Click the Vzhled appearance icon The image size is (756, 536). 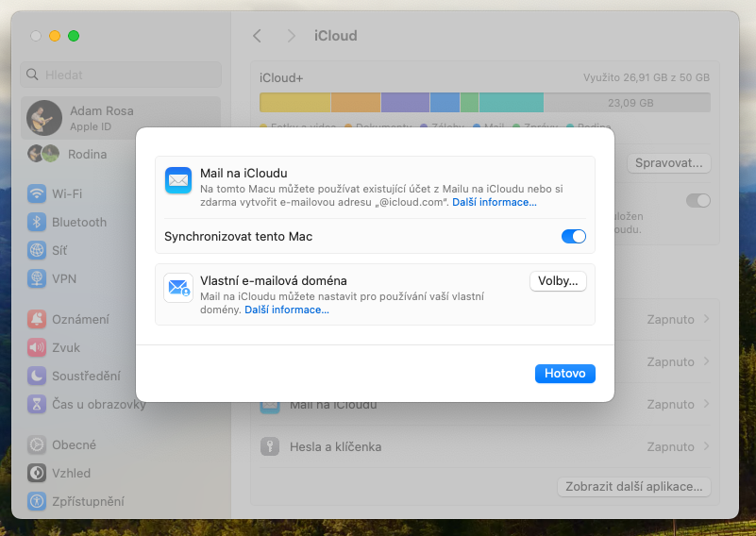[x=37, y=474]
